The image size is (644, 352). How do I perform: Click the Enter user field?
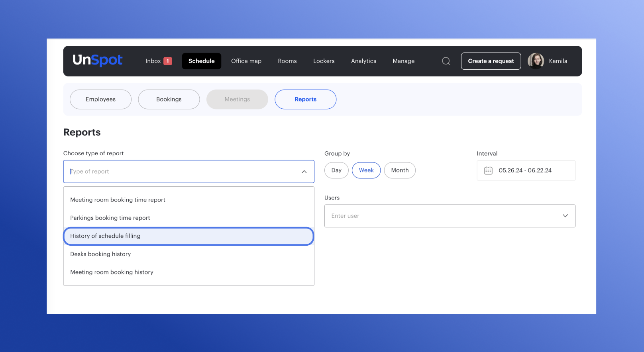tap(450, 216)
